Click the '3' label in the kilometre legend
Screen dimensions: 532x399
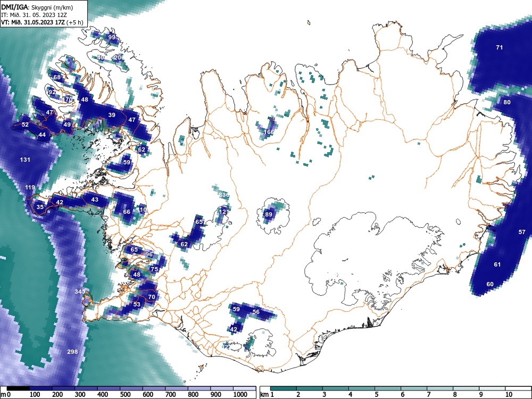[x=325, y=394]
